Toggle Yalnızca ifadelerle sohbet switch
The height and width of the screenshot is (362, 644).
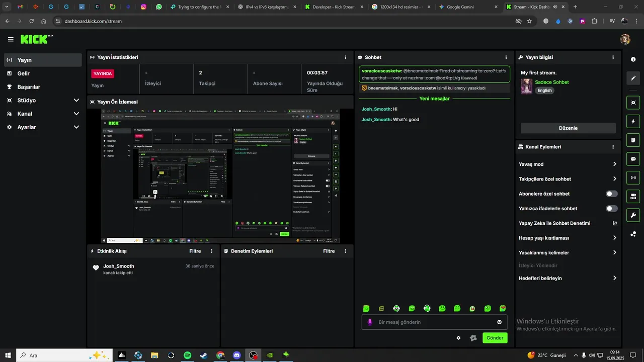pos(612,208)
